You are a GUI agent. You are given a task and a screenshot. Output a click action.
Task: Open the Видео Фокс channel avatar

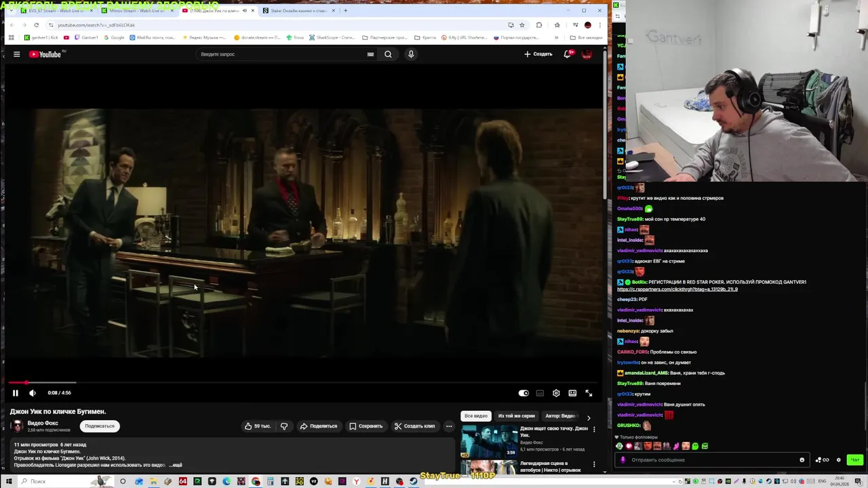click(17, 426)
